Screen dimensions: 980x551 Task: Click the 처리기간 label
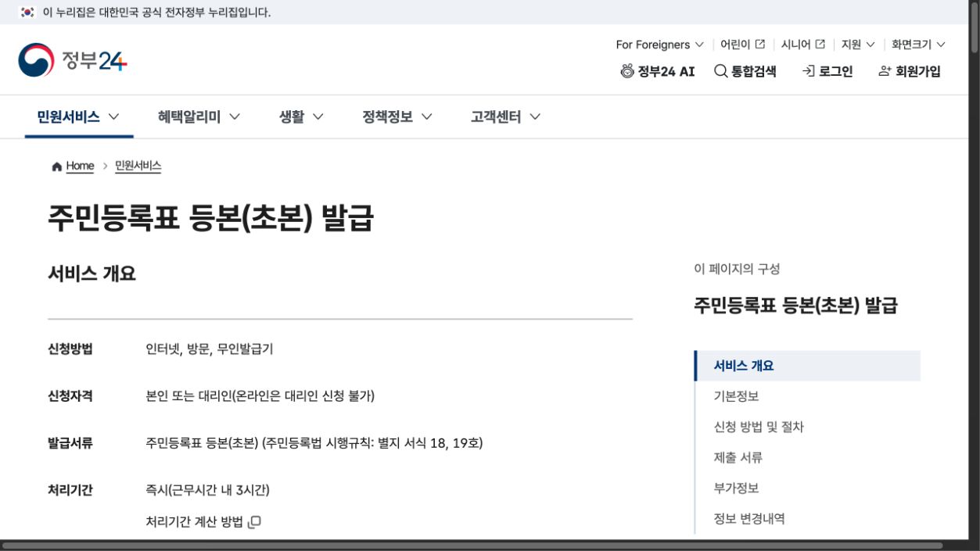pyautogui.click(x=70, y=490)
